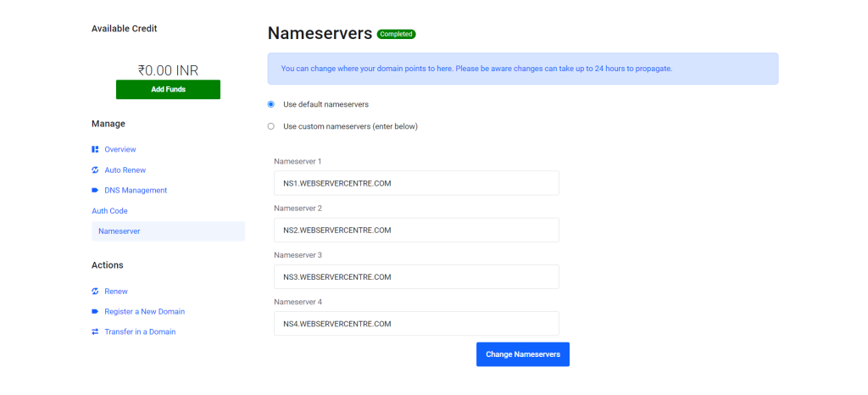Viewport: 868px width, 395px height.
Task: Click into the Nameserver 1 field
Action: (x=416, y=183)
